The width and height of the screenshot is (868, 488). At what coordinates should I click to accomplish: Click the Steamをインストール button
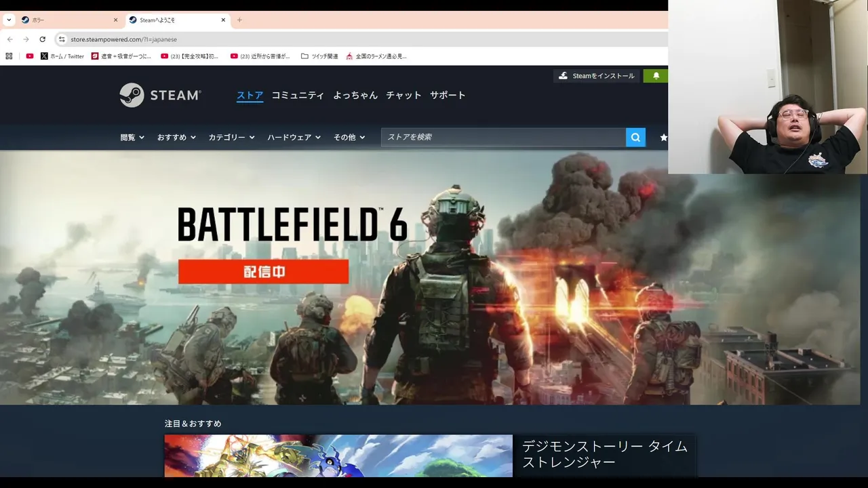(x=596, y=76)
